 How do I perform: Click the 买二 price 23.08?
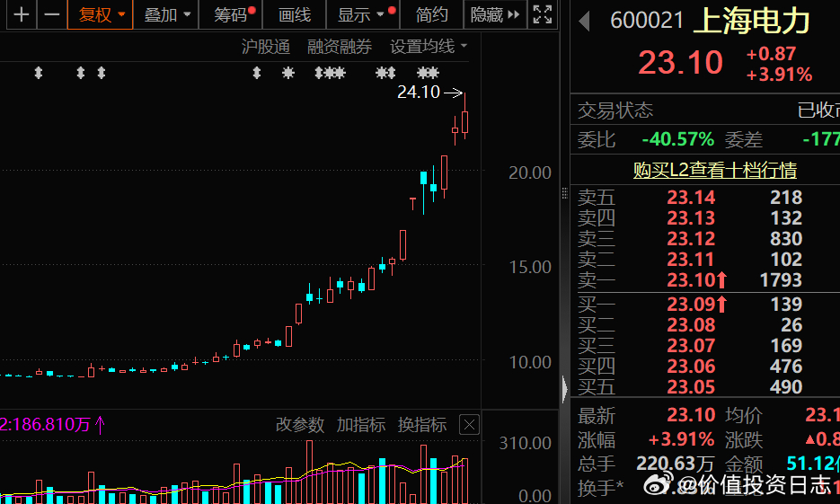pyautogui.click(x=691, y=325)
